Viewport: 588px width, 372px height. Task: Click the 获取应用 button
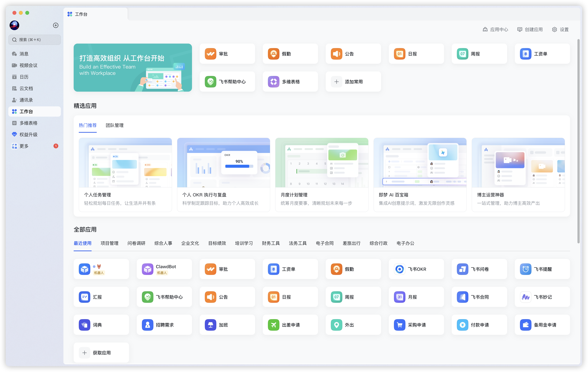(x=101, y=352)
